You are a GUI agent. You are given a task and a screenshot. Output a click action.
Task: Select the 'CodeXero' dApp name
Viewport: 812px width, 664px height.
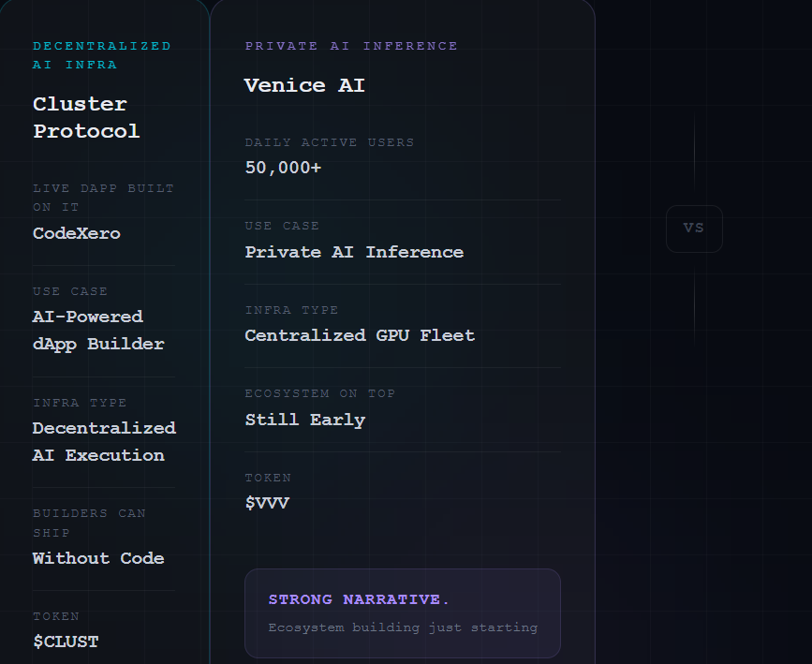coord(77,233)
